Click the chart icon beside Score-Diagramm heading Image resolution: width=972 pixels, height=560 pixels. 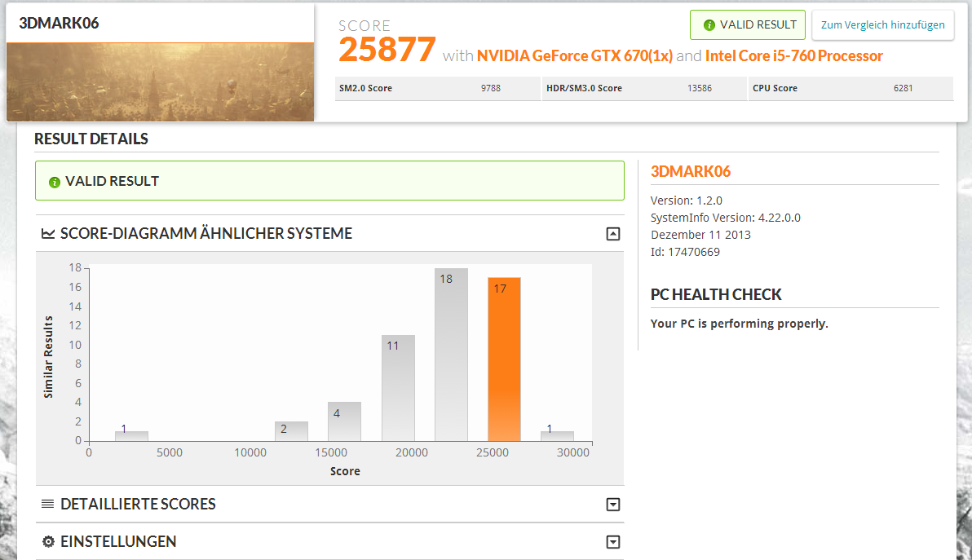(48, 234)
